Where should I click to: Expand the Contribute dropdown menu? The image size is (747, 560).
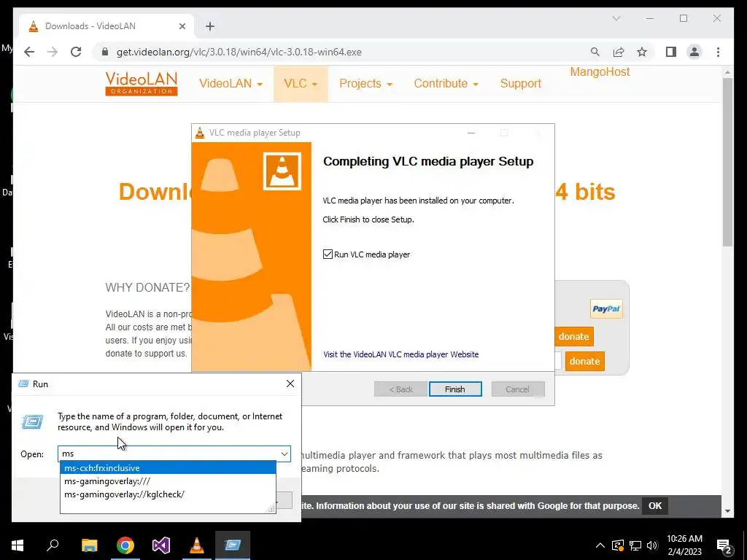click(x=446, y=84)
